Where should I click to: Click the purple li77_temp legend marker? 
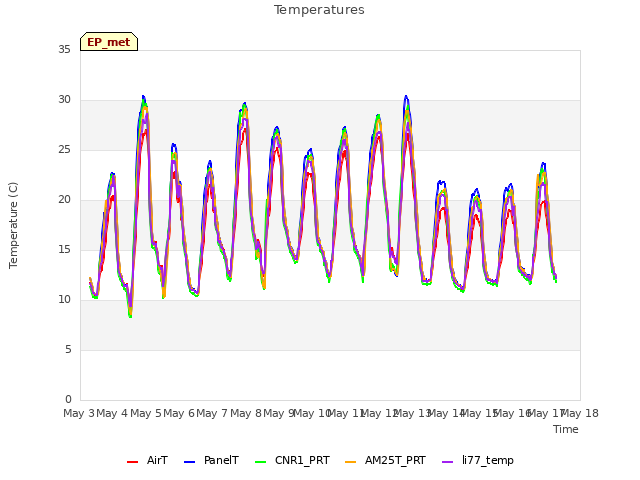pos(448,462)
